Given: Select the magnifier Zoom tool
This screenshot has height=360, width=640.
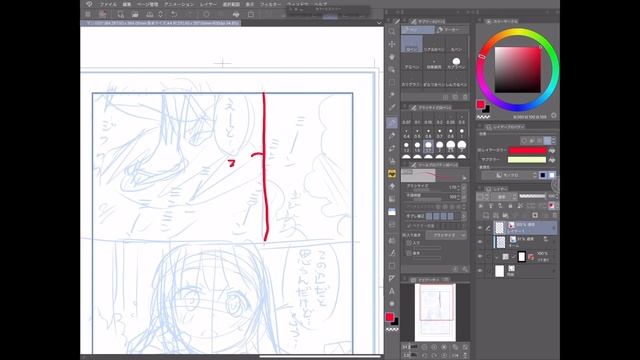Looking at the screenshot, I should click(x=392, y=31).
